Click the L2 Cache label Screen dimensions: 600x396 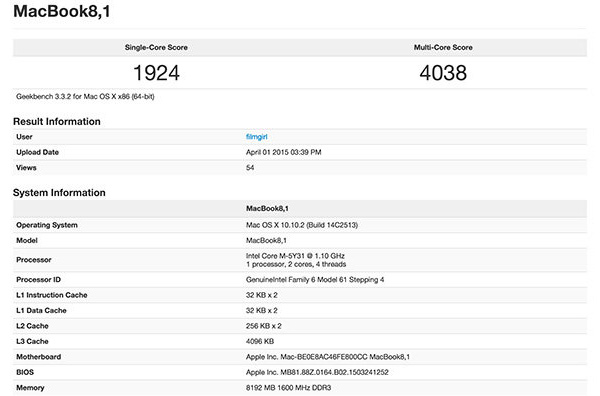pos(32,326)
